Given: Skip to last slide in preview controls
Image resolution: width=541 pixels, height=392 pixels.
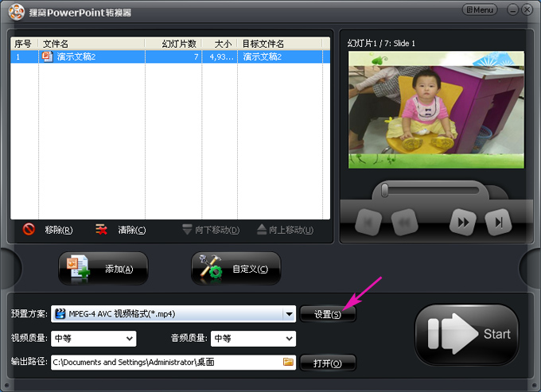Looking at the screenshot, I should pyautogui.click(x=498, y=223).
